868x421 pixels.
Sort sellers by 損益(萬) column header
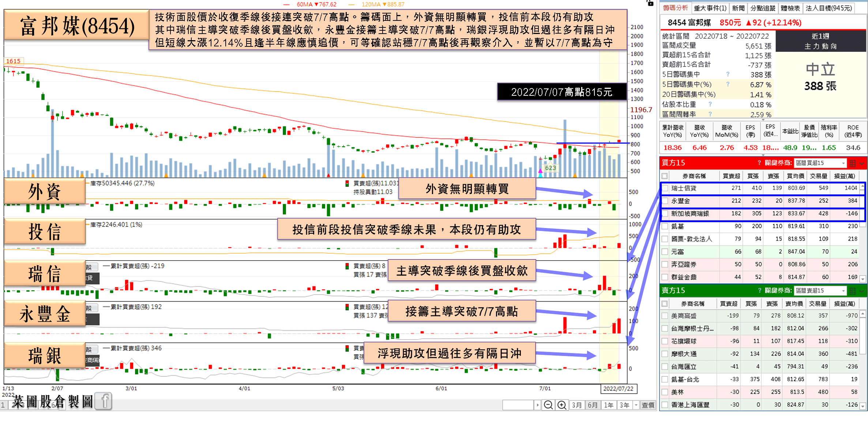coord(844,304)
